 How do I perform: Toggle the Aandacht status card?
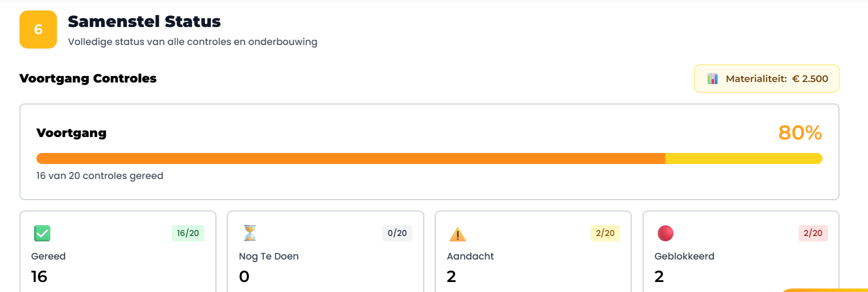[x=533, y=255]
